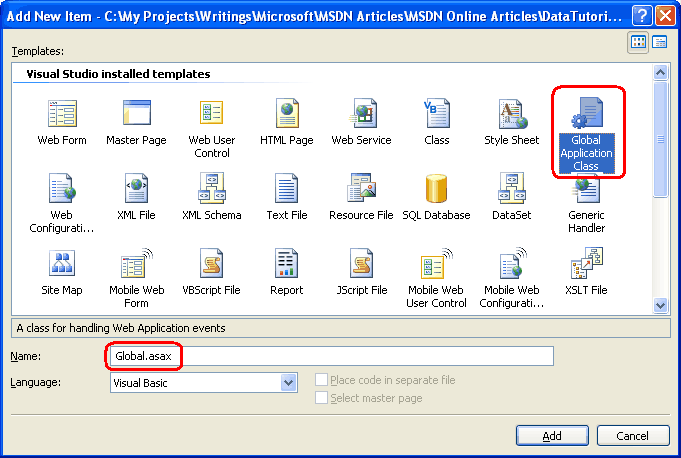Select the Mobile Web Form template
Viewport: 681px width, 458px height.
click(136, 278)
